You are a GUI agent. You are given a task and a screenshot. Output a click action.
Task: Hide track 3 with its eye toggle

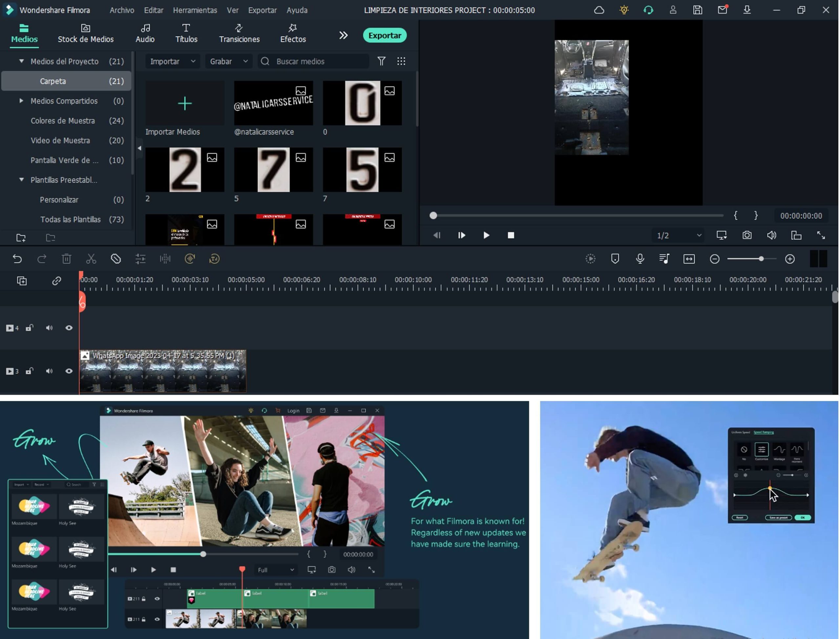(69, 371)
